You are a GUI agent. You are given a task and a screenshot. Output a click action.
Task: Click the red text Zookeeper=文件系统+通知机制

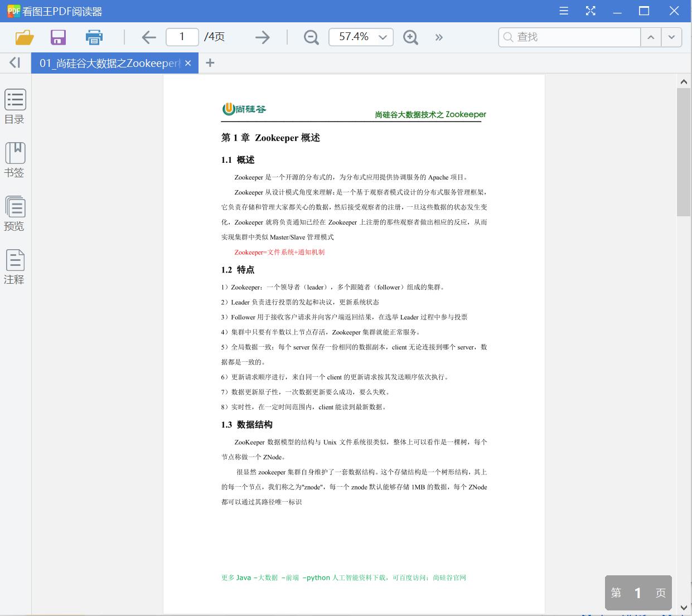(279, 252)
